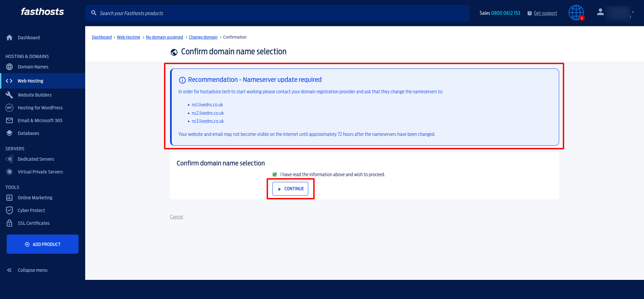The height and width of the screenshot is (299, 644).
Task: Click the Get support help icon
Action: click(530, 13)
